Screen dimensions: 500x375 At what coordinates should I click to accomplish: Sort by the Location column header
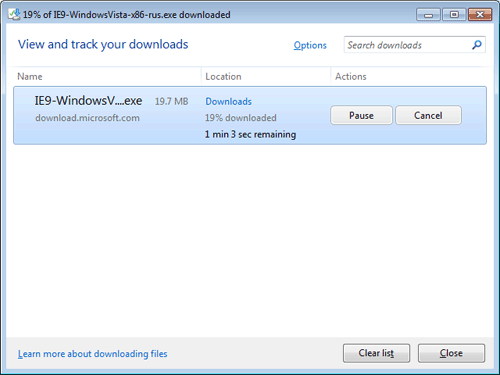(223, 77)
